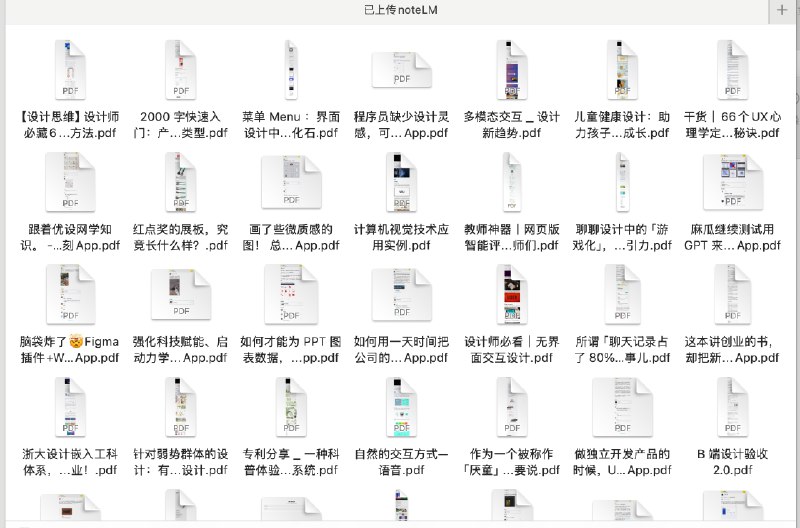Select PDF icon for 设计师必看｜无界面交互设计.pdf

tap(512, 294)
